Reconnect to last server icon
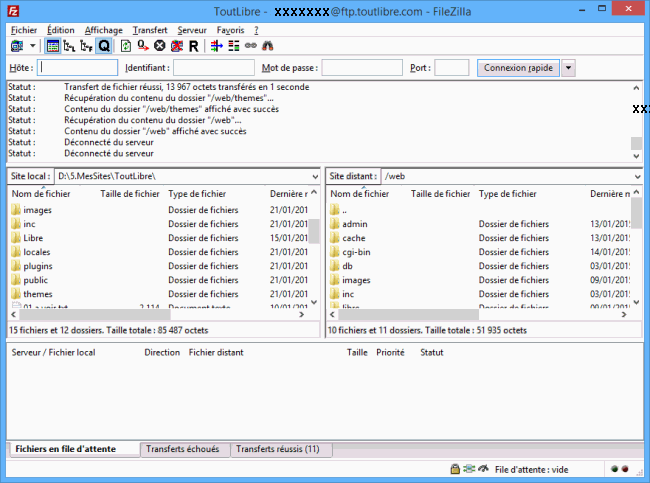 click(194, 46)
